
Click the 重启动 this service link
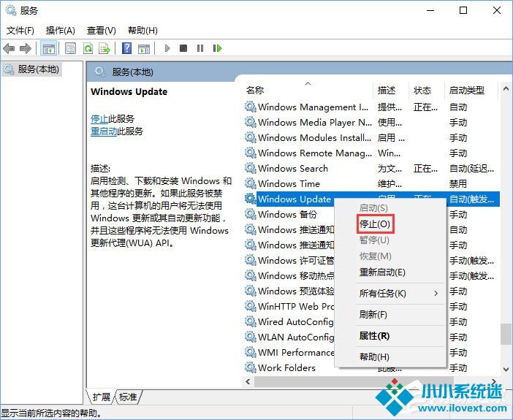(x=103, y=131)
